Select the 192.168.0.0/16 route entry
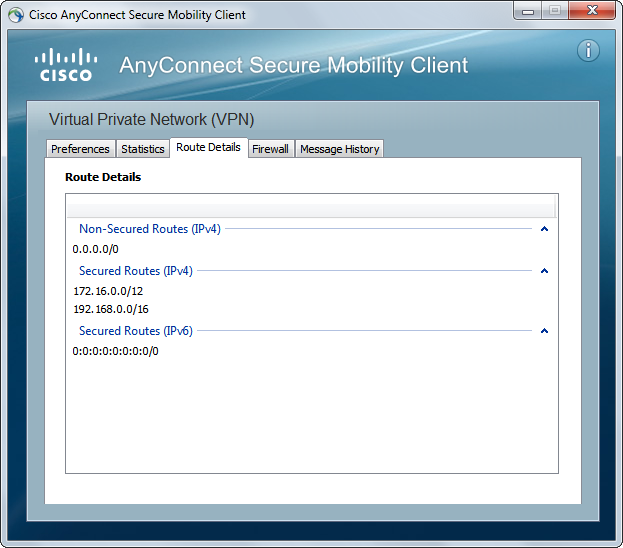623x548 pixels. tap(111, 309)
